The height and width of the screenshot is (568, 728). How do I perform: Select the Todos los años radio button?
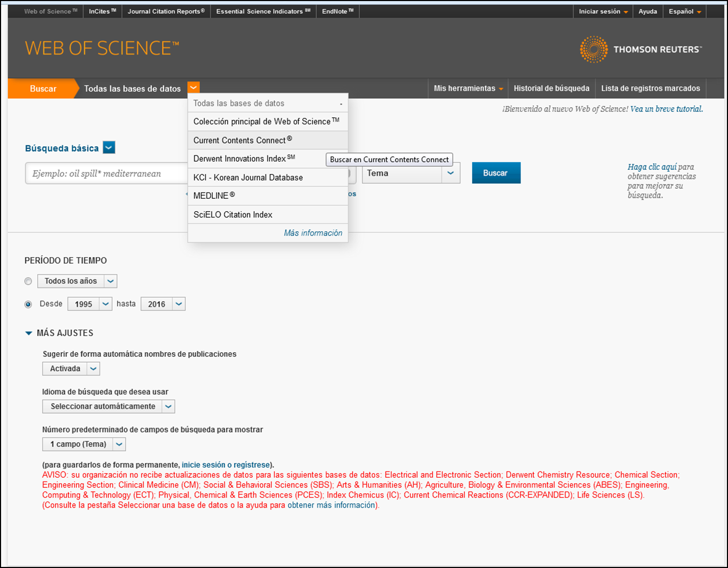tap(28, 281)
